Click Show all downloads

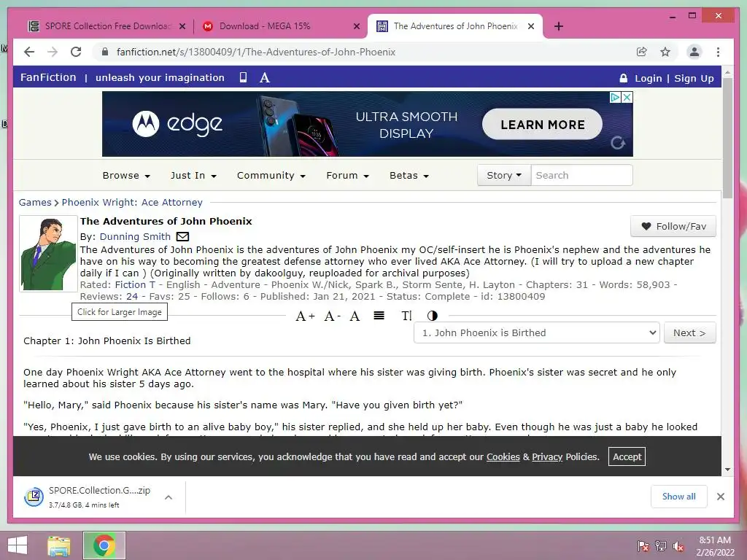point(679,496)
